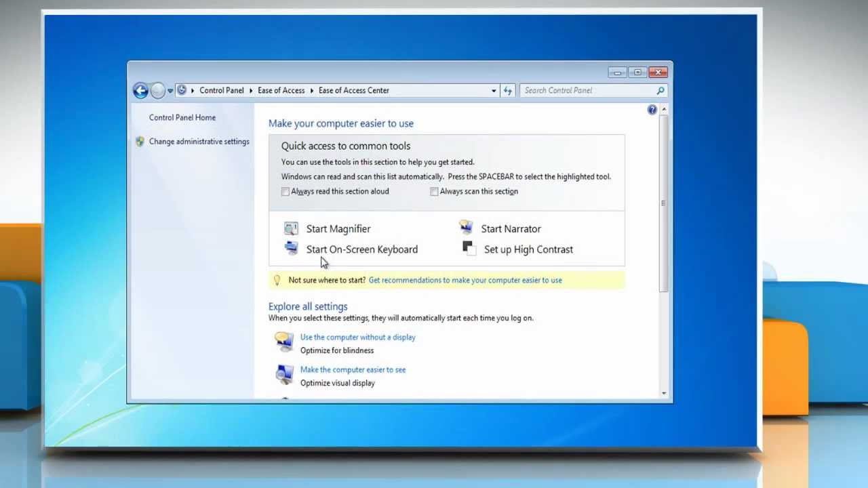
Task: Open the recent pages dropdown arrow
Action: click(x=170, y=91)
